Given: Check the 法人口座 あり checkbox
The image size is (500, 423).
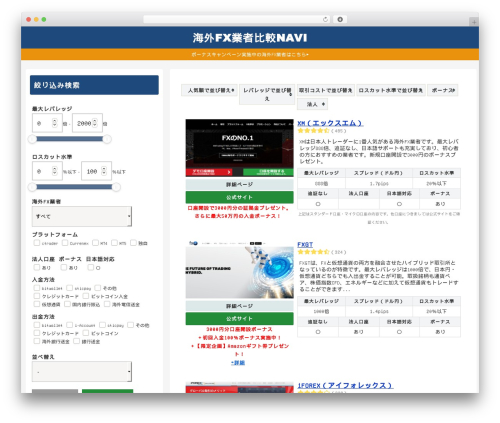Looking at the screenshot, I should [37, 267].
